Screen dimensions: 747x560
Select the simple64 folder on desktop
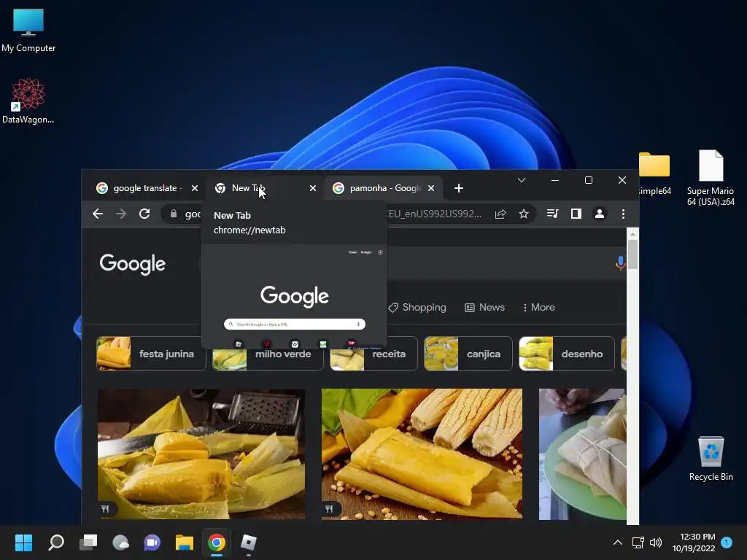pos(654,174)
